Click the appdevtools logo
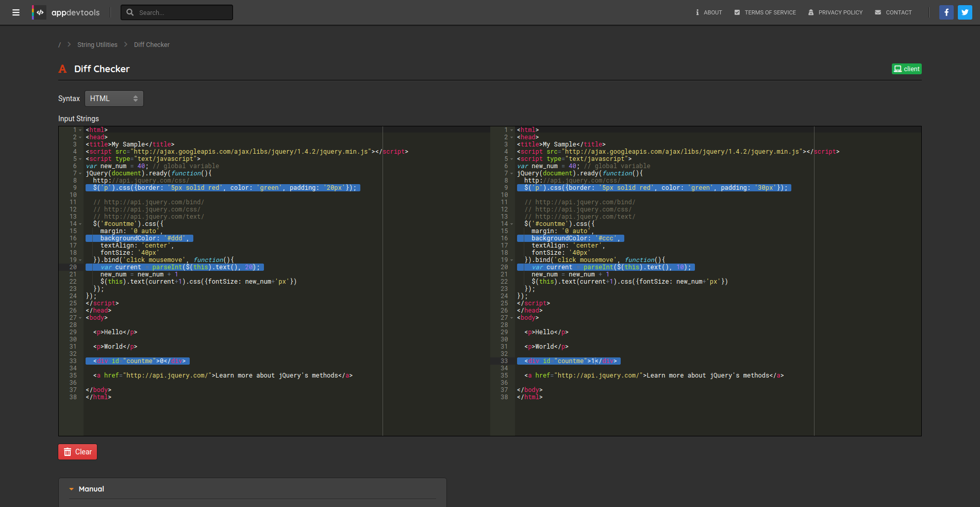Screen dimensions: 980x507 tap(67, 12)
